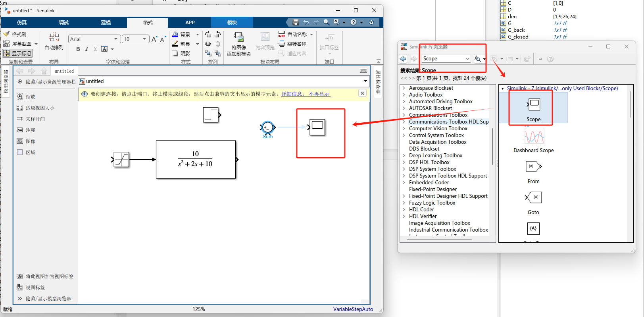The width and height of the screenshot is (644, 317).
Task: Run 自动排列 auto arrange layout
Action: (x=54, y=41)
